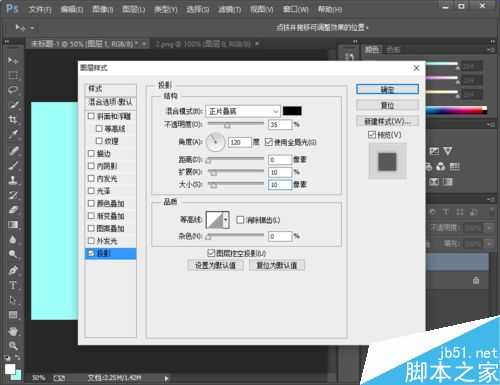Enable the 等高线 (Contour) checkbox

(99, 128)
